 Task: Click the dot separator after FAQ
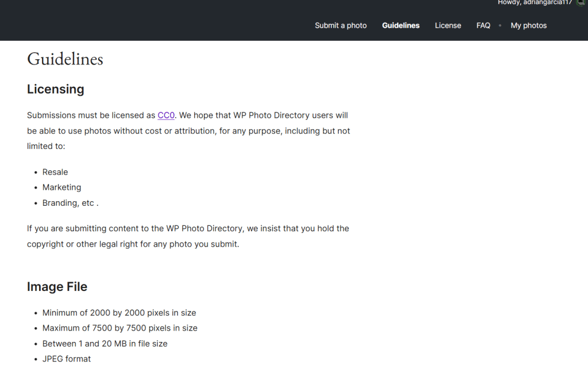coord(500,25)
